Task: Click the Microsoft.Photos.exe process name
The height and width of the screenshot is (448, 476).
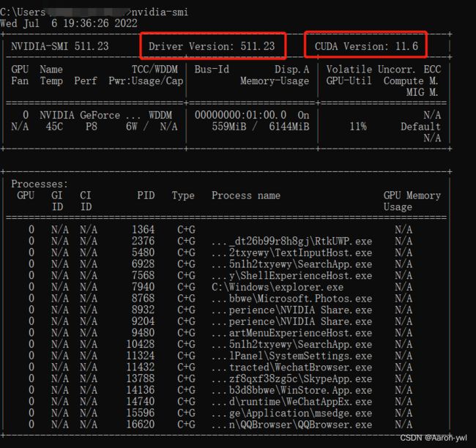Action: click(x=291, y=299)
